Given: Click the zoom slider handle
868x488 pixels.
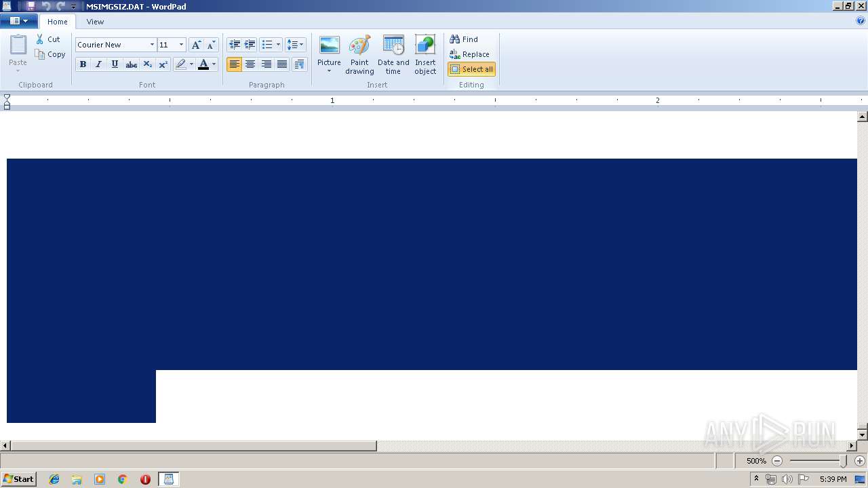Looking at the screenshot, I should (x=844, y=461).
